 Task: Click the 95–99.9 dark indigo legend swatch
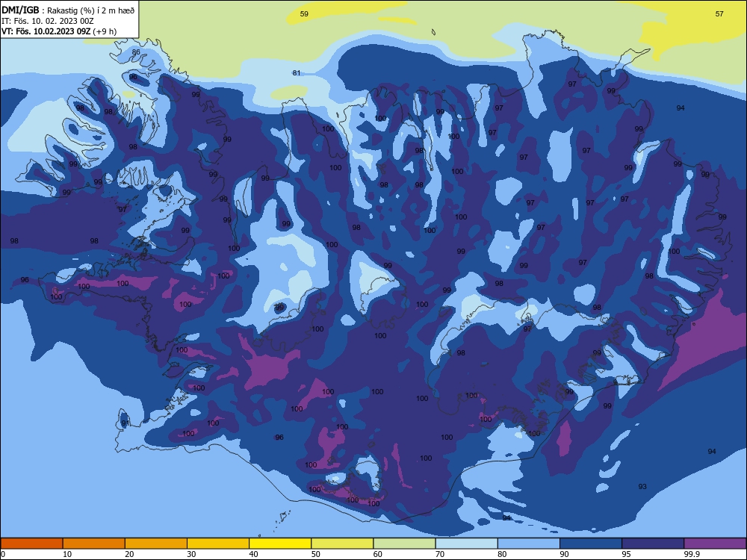click(x=653, y=544)
